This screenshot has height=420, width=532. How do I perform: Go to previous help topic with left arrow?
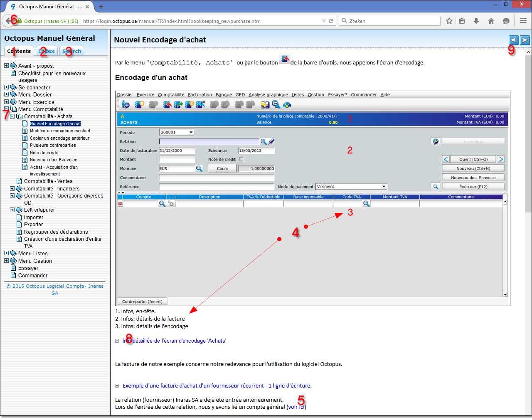pos(514,40)
